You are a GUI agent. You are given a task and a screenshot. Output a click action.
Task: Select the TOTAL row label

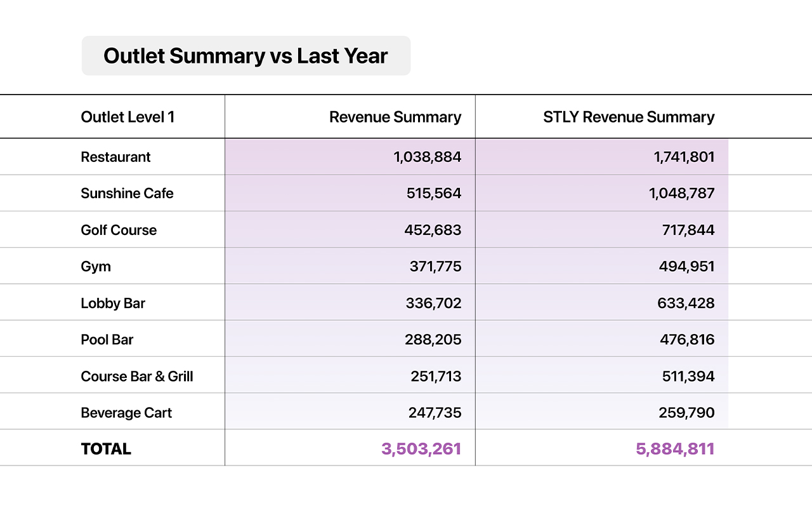106,449
